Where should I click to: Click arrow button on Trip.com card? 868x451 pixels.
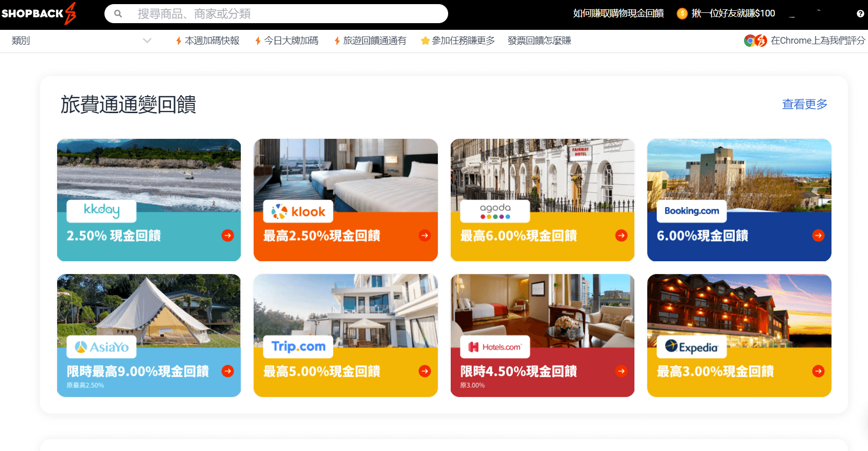point(424,371)
